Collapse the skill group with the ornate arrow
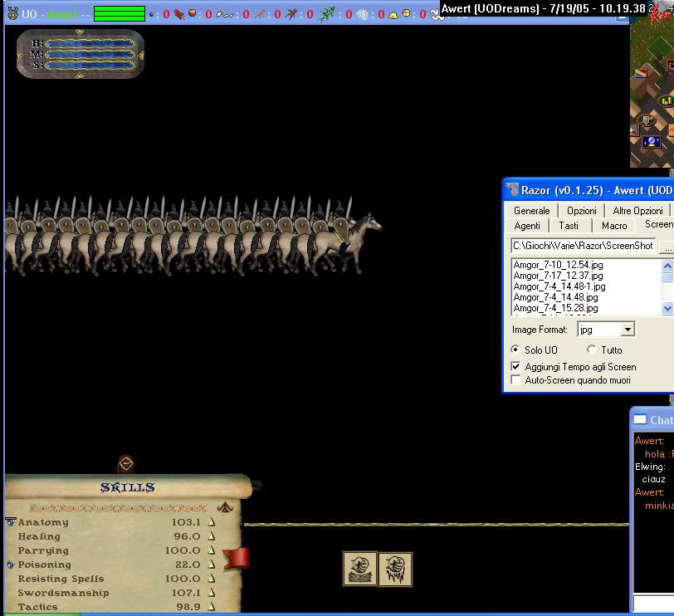Image resolution: width=674 pixels, height=616 pixels. (x=224, y=508)
